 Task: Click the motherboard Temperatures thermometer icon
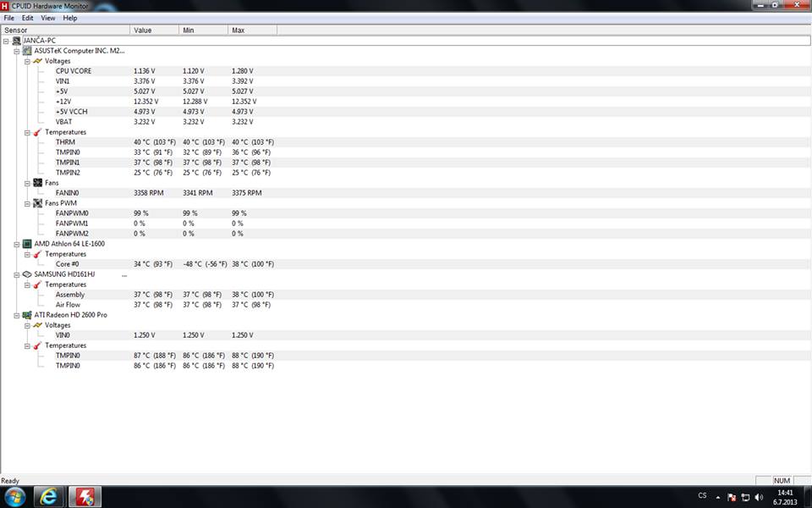[x=37, y=132]
